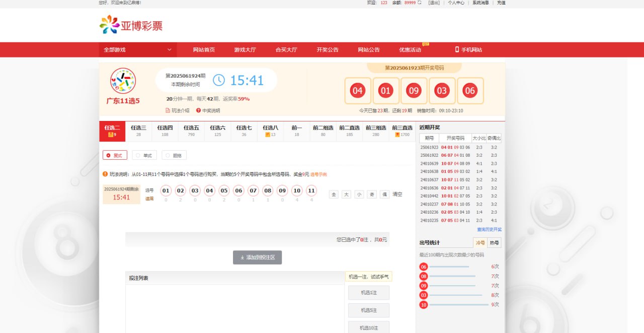Open 开奖公告 in the navigation bar
Screen dimensions: 644x333
(x=328, y=49)
